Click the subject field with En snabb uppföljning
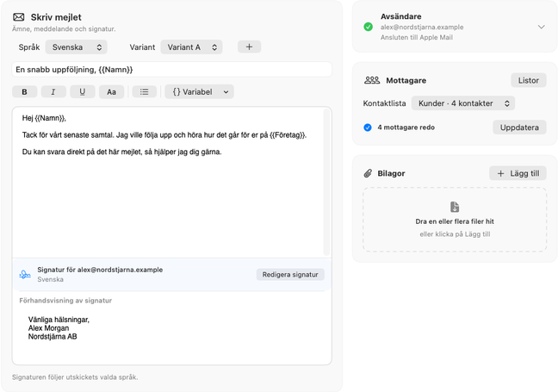Image resolution: width=558 pixels, height=392 pixels. pos(172,70)
